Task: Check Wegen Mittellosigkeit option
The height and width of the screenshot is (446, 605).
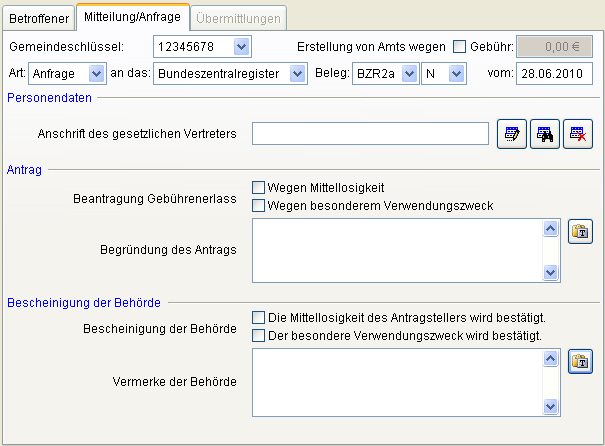Action: [x=259, y=187]
